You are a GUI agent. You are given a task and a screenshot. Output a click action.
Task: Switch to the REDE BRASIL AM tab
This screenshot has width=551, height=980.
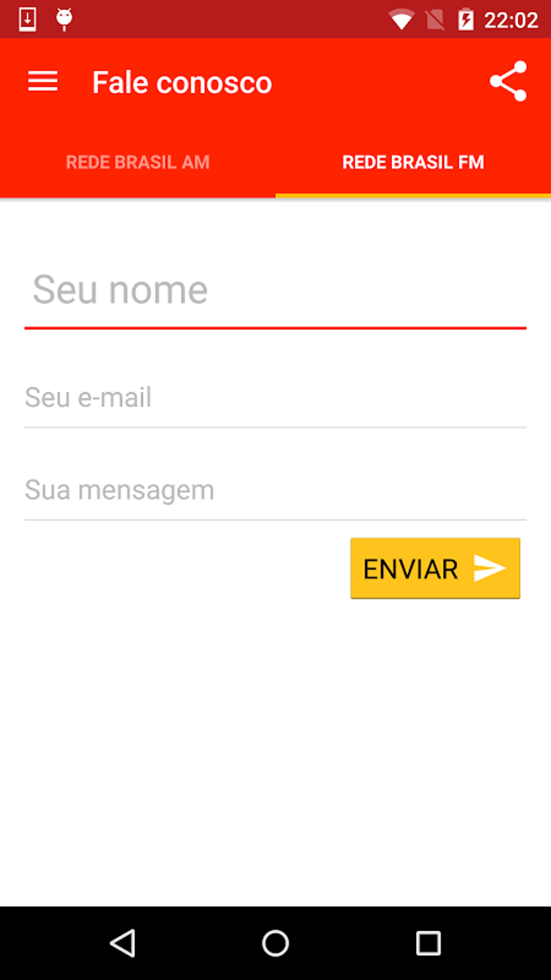[x=138, y=162]
